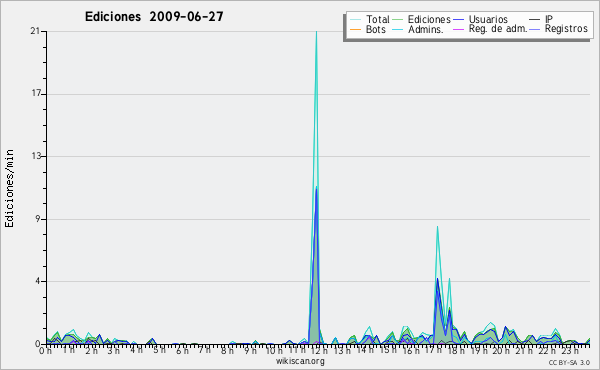This screenshot has width=600, height=370.
Task: Select the 'Bots' legend entry
Action: coord(375,29)
